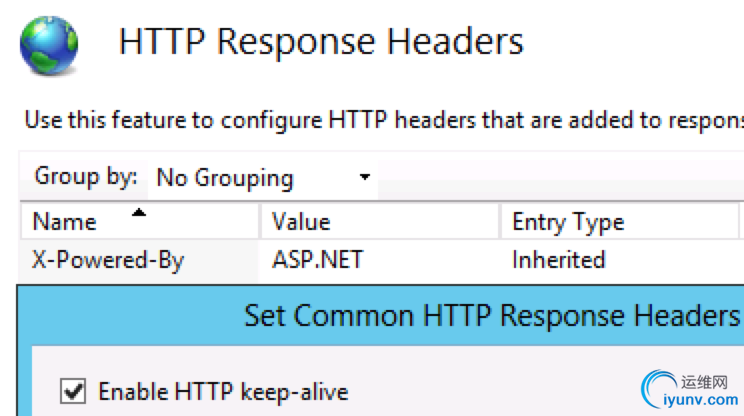Click the divider between Value and Entry Type
744x416 pixels.
coord(500,222)
